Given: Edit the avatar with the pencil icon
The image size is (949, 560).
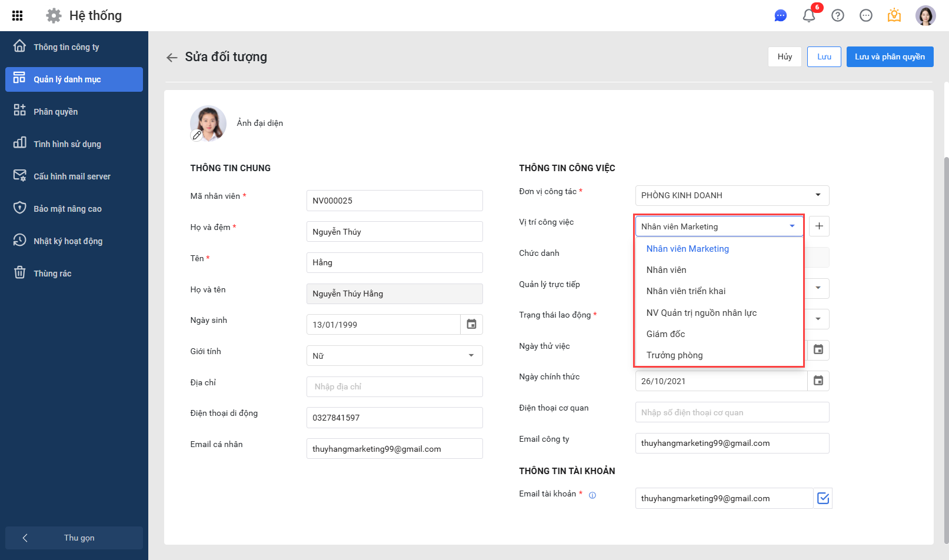Looking at the screenshot, I should [x=197, y=135].
